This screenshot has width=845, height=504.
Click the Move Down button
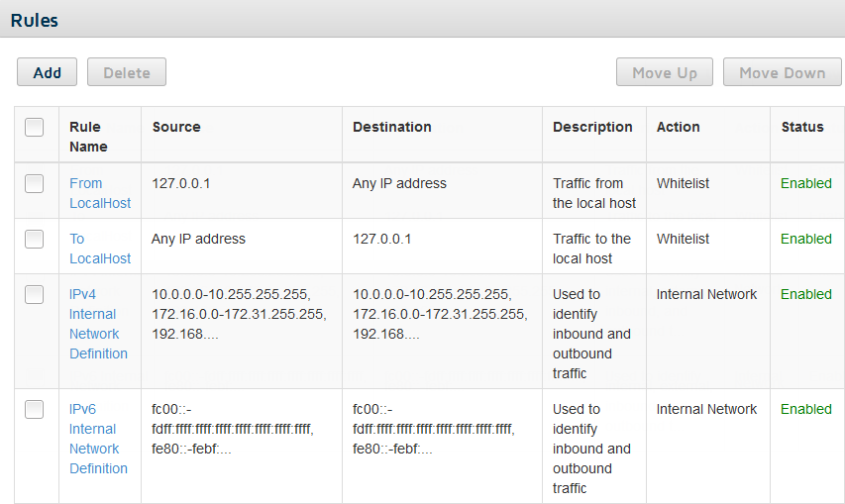pyautogui.click(x=782, y=72)
